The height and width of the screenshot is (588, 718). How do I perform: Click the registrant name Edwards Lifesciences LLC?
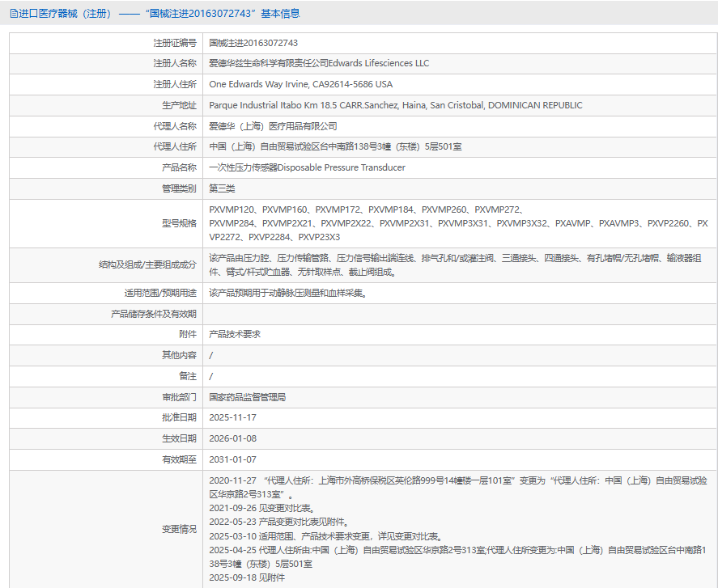(379, 63)
